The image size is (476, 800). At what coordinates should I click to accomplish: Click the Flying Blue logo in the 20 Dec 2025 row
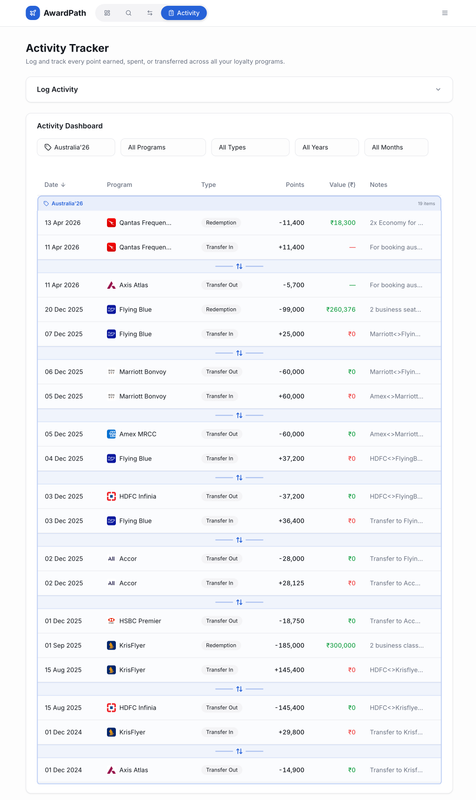pos(111,310)
